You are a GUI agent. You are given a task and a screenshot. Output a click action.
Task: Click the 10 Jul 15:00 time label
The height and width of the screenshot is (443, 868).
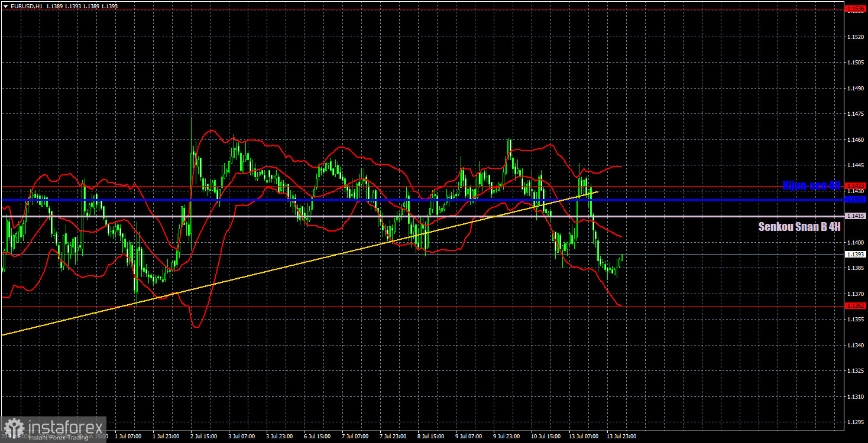click(x=545, y=437)
